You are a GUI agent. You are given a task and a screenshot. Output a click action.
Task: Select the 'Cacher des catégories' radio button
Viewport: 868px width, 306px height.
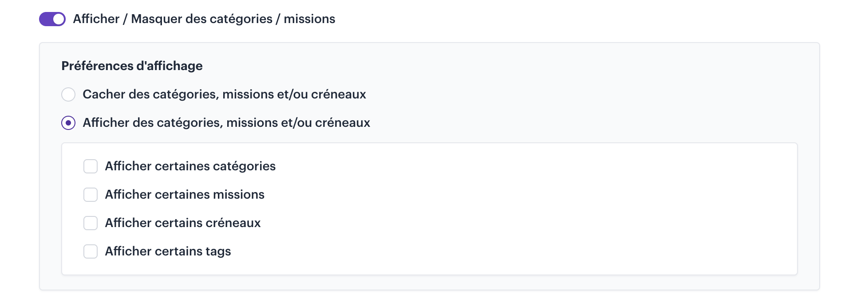[68, 94]
